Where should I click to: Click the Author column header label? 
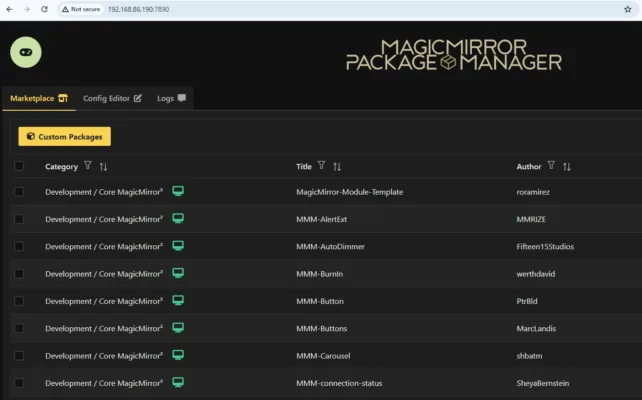point(529,167)
